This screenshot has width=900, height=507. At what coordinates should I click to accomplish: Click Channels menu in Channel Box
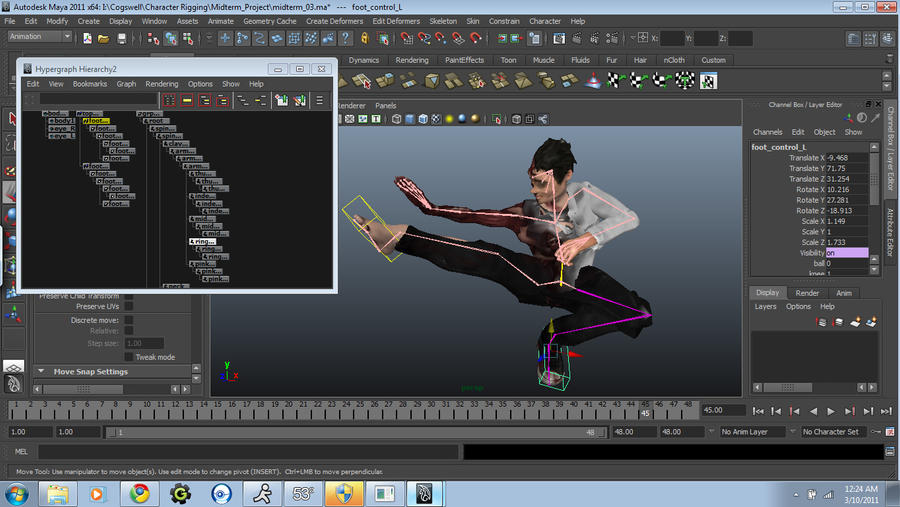[767, 132]
